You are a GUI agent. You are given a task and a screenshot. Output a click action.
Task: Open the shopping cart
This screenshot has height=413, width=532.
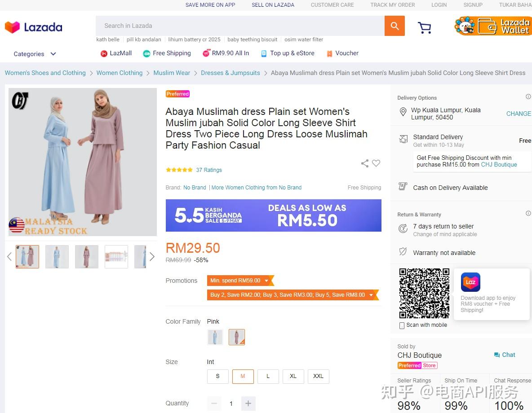[424, 28]
